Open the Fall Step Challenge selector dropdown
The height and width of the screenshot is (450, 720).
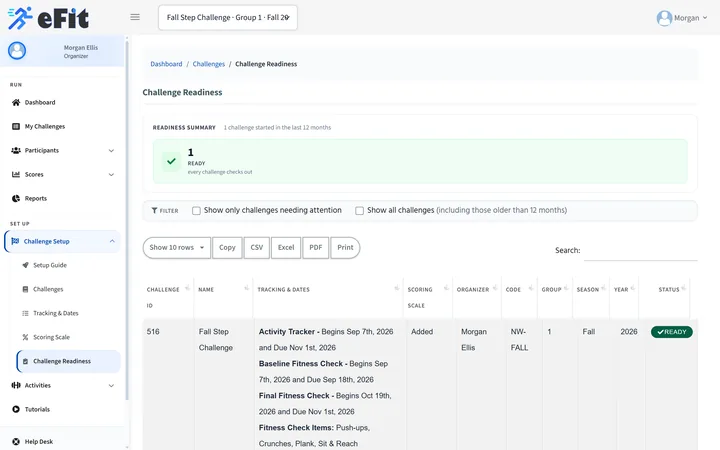[x=228, y=17]
